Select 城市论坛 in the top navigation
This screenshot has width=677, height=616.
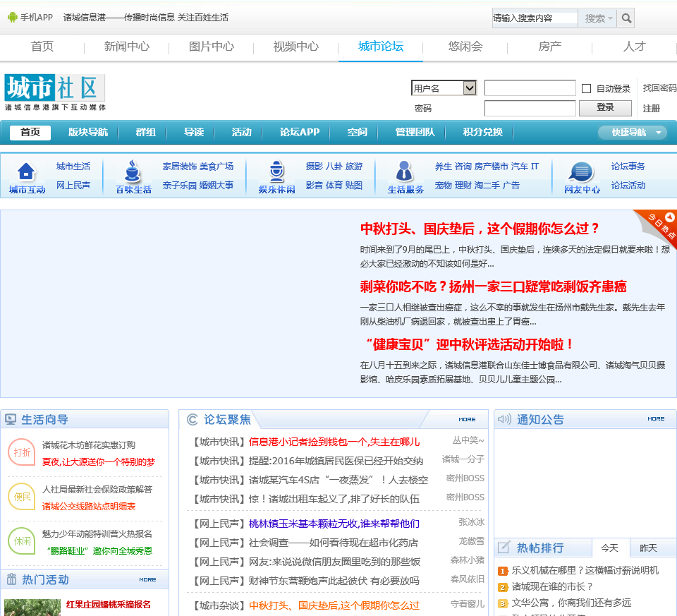tap(380, 47)
